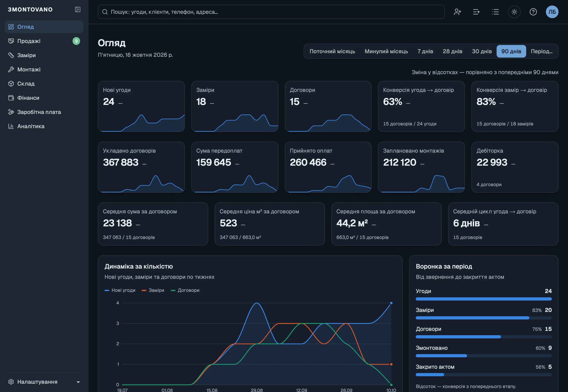Click the text '15 договорів / 24 угоди'
The height and width of the screenshot is (392, 568).
[410, 124]
